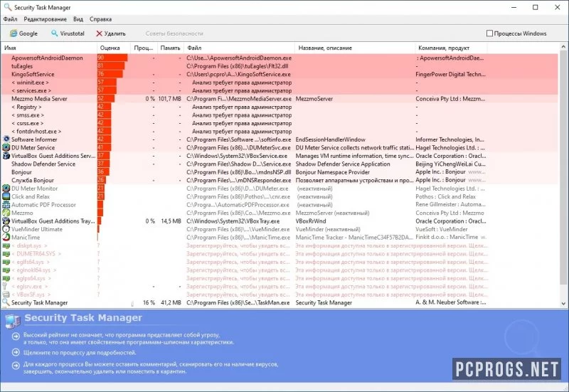Click the Mezzmo process icon
The width and height of the screenshot is (569, 392).
click(6, 213)
